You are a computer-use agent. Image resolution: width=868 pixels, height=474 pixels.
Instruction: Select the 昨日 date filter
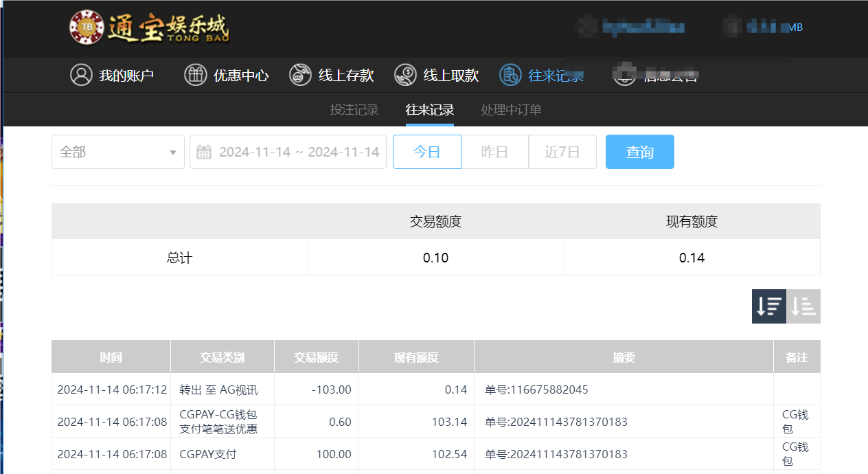pyautogui.click(x=494, y=151)
